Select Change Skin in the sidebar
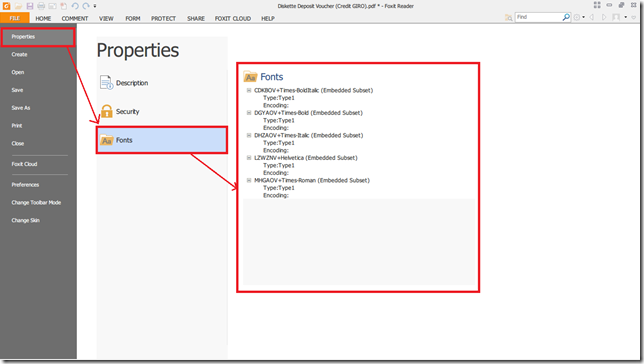The image size is (644, 364). (25, 220)
